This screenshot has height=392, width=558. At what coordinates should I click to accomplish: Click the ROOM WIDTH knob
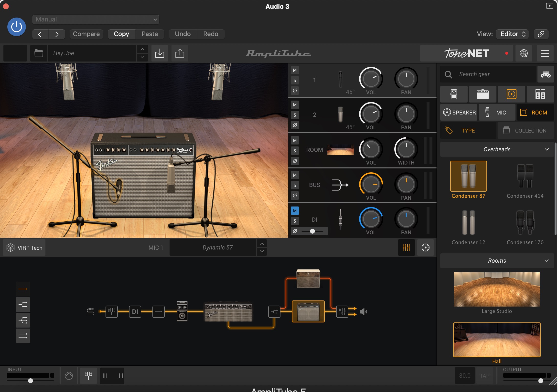406,149
